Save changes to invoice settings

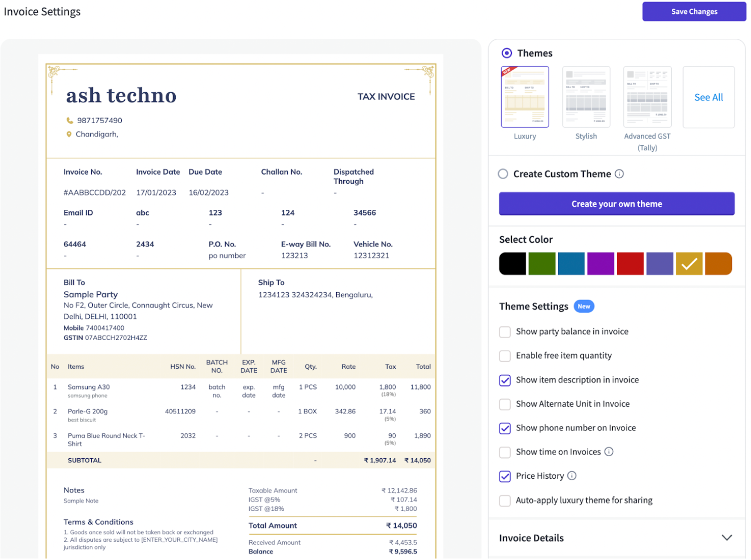693,12
